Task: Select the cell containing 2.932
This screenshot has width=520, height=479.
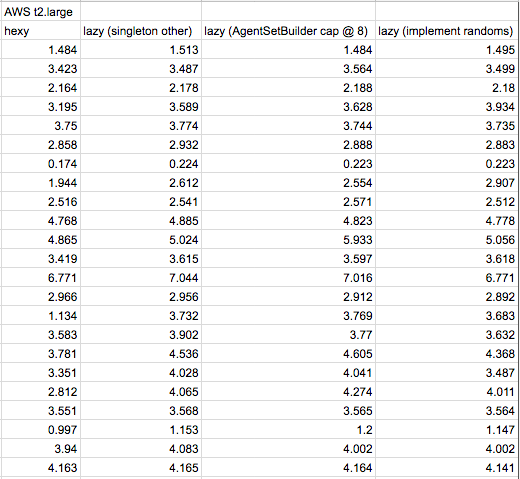Action: pyautogui.click(x=141, y=145)
